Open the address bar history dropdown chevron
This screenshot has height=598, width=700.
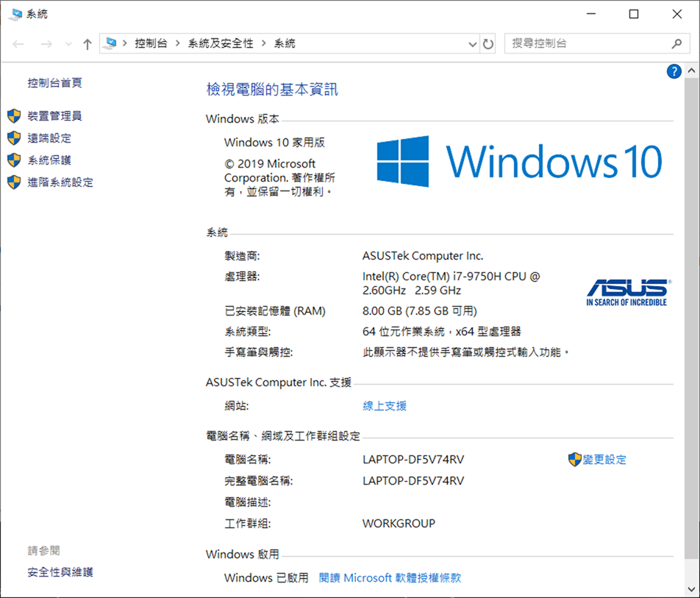473,43
